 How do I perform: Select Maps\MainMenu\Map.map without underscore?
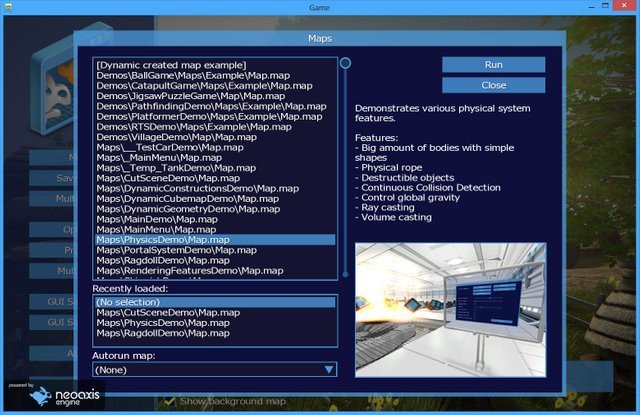tap(215, 229)
